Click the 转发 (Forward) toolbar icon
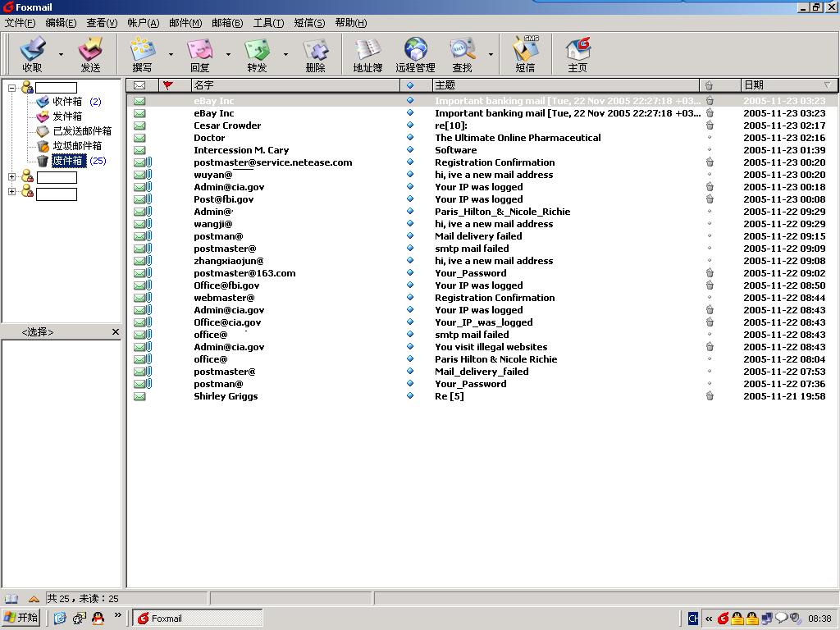 click(x=257, y=54)
